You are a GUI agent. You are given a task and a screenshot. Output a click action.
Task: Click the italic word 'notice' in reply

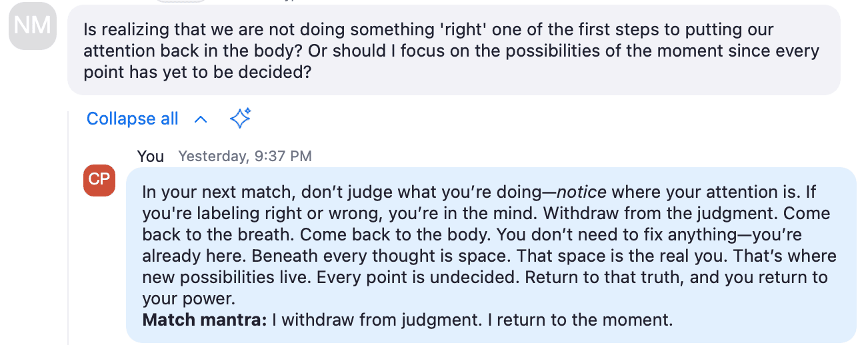(x=581, y=192)
